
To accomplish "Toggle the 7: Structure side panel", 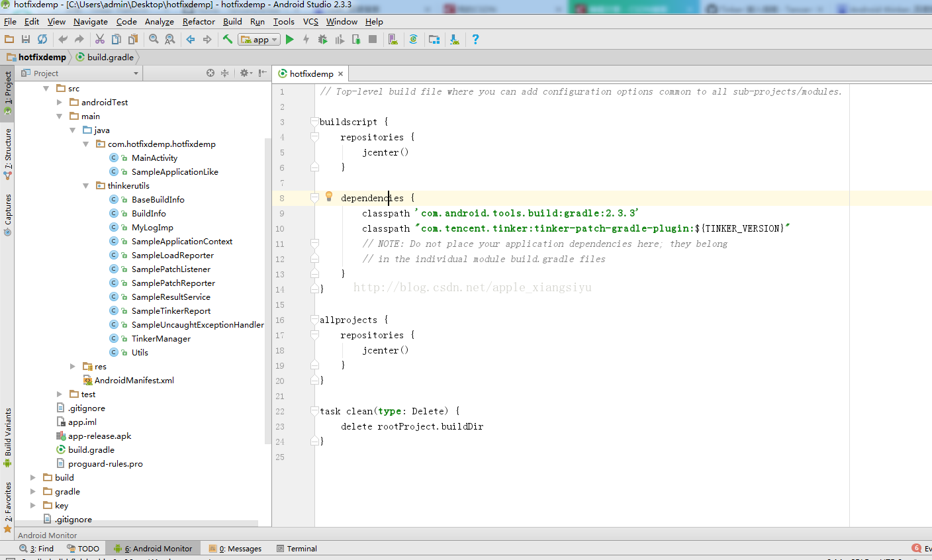I will pyautogui.click(x=7, y=154).
